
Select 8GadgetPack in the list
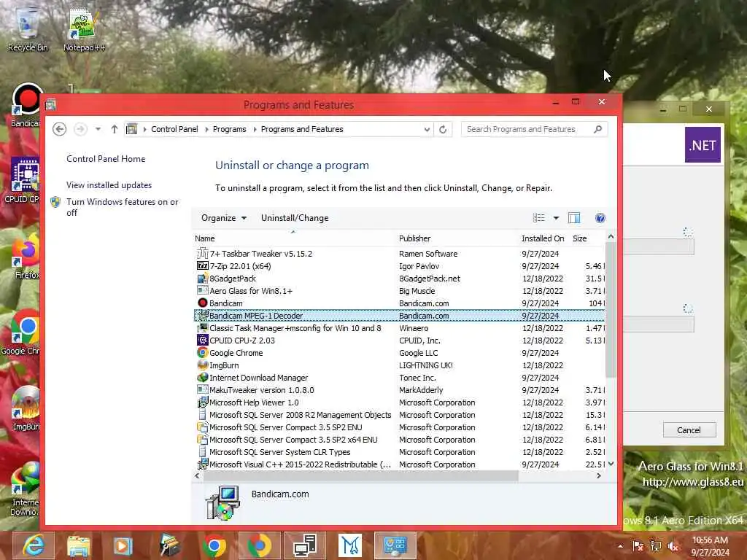tap(399, 279)
